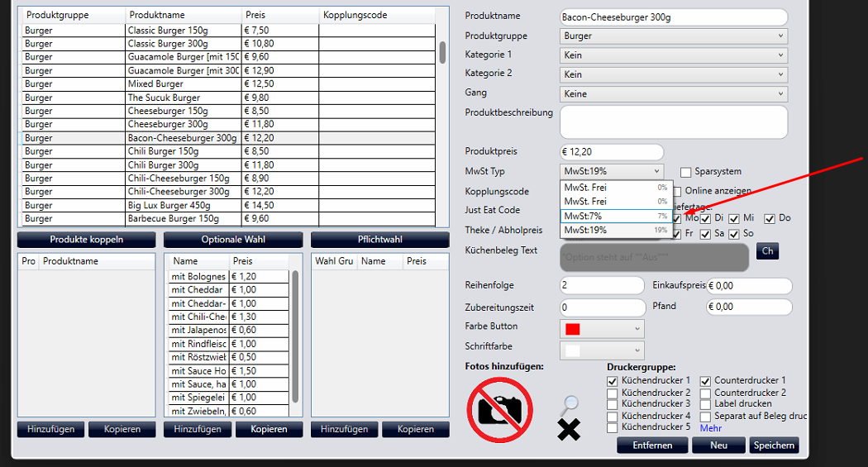Click the Produktbeschreibung text field
Image resolution: width=868 pixels, height=467 pixels.
pos(673,122)
